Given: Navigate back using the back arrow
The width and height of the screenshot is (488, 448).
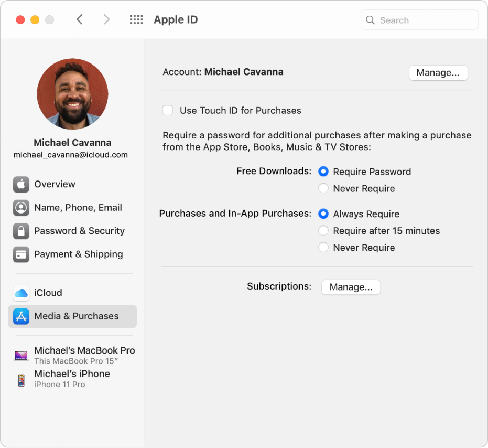Looking at the screenshot, I should [x=80, y=19].
